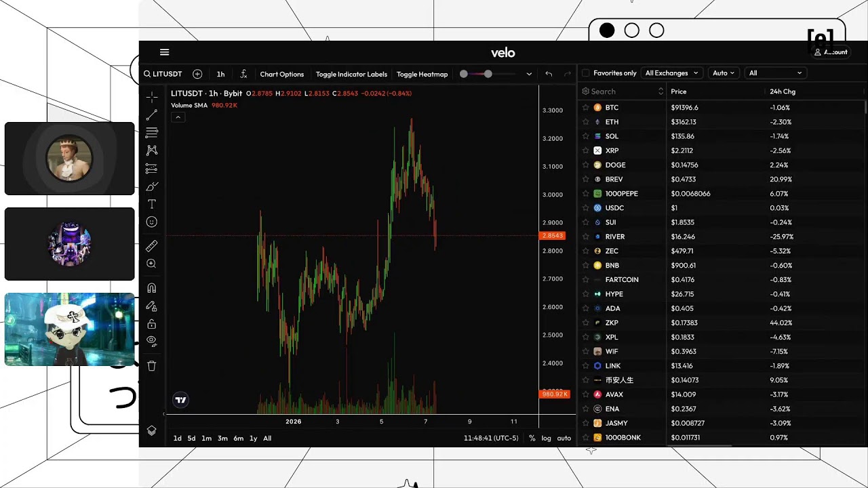
Task: Enable auto price scale
Action: [564, 439]
